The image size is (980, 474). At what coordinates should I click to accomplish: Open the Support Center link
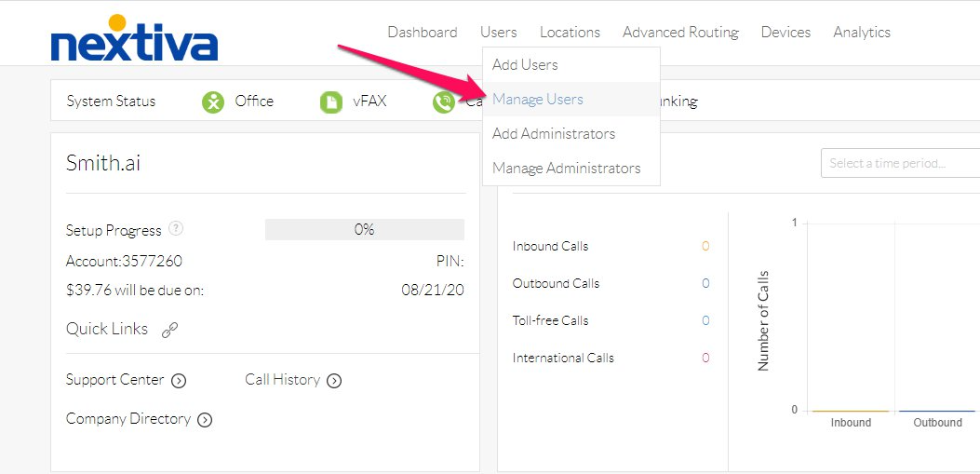click(x=115, y=380)
